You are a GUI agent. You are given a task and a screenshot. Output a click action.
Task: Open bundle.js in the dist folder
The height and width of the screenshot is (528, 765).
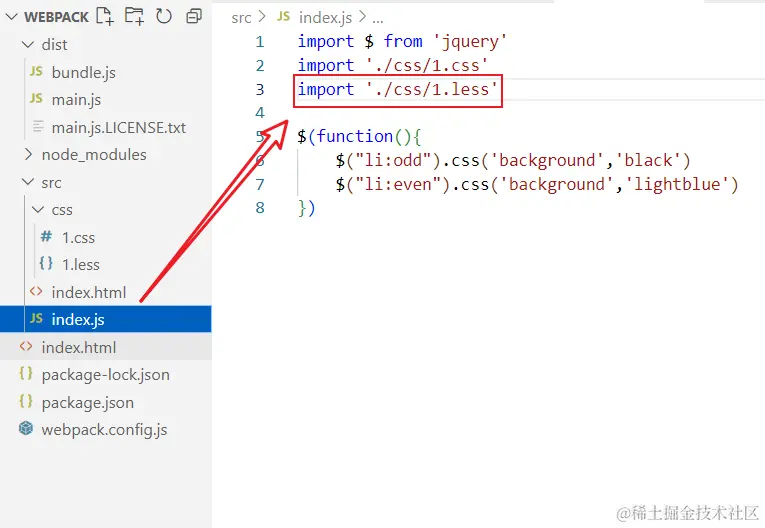(x=83, y=72)
